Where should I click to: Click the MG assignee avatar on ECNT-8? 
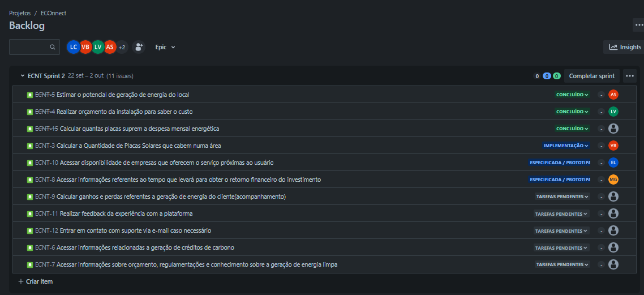[x=613, y=179]
